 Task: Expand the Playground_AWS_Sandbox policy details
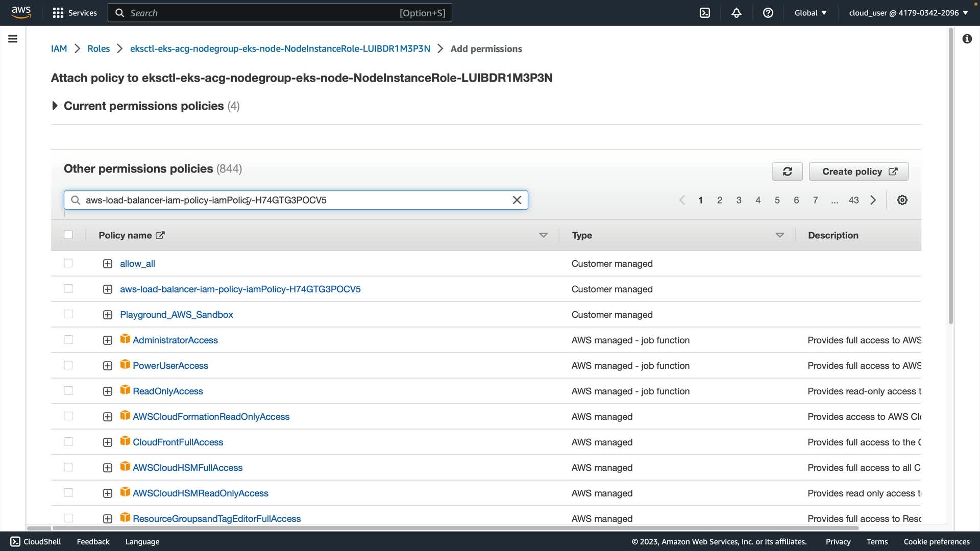click(x=107, y=315)
